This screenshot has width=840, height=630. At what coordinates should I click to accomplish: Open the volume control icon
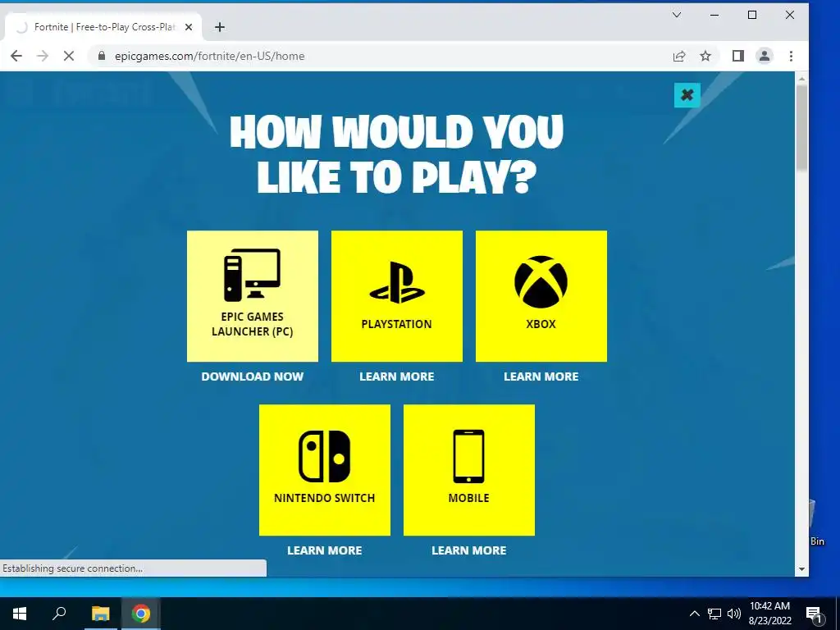click(734, 614)
